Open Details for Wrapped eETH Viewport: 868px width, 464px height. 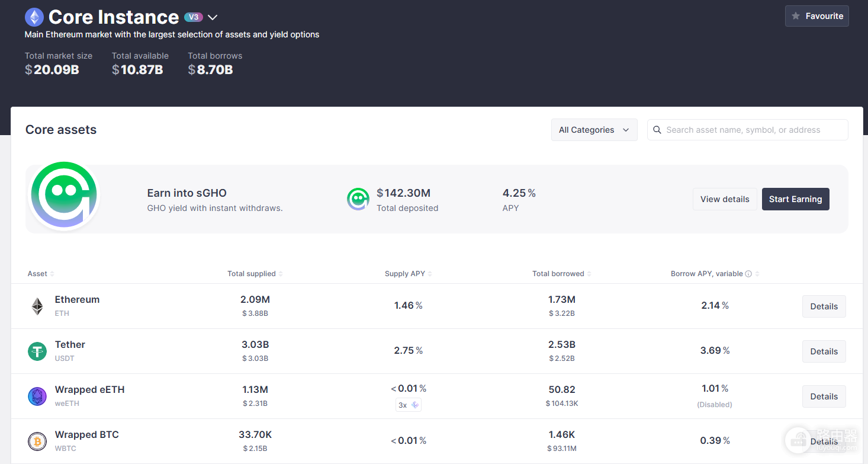pos(824,396)
